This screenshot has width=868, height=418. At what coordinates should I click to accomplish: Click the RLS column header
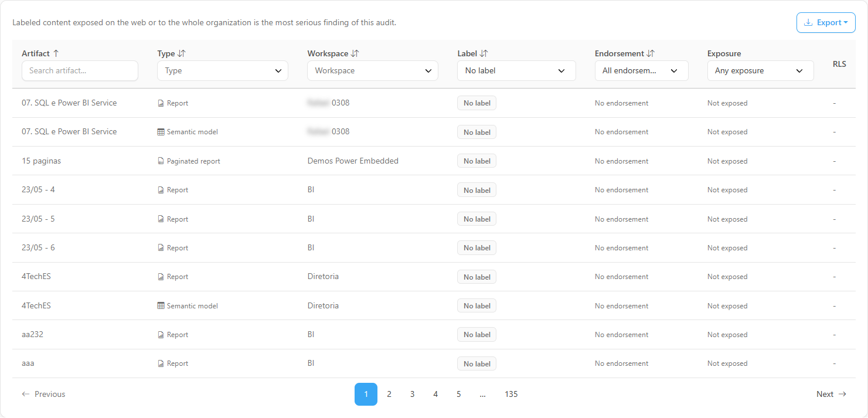839,64
